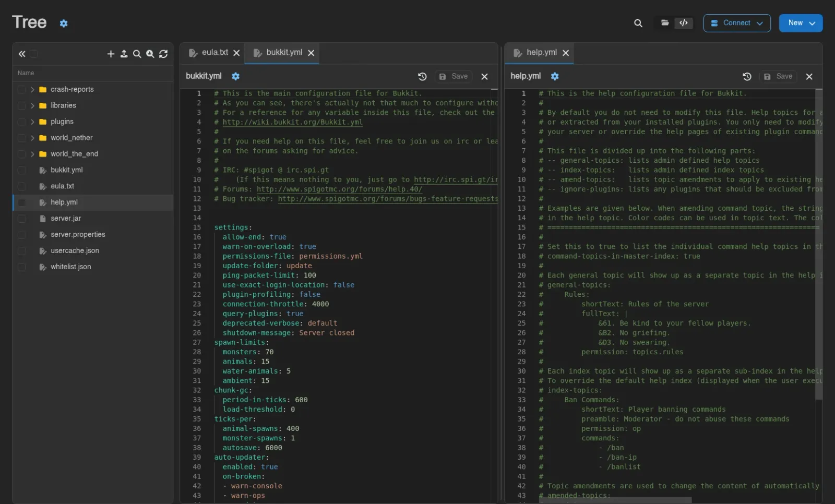This screenshot has height=504, width=835.
Task: Open the spigotmc forums help link
Action: [x=339, y=189]
